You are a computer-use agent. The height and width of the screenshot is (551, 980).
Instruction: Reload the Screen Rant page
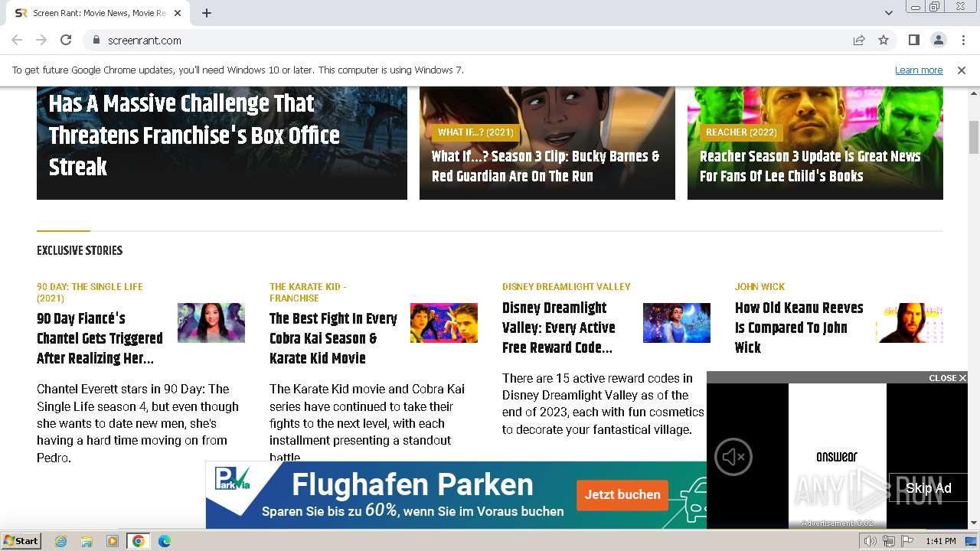(x=66, y=40)
